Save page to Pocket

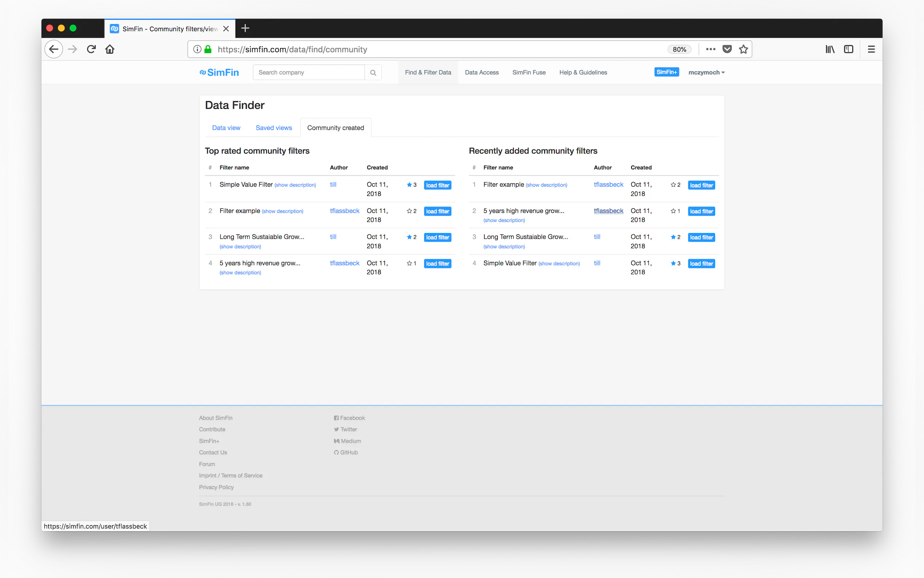click(x=727, y=49)
